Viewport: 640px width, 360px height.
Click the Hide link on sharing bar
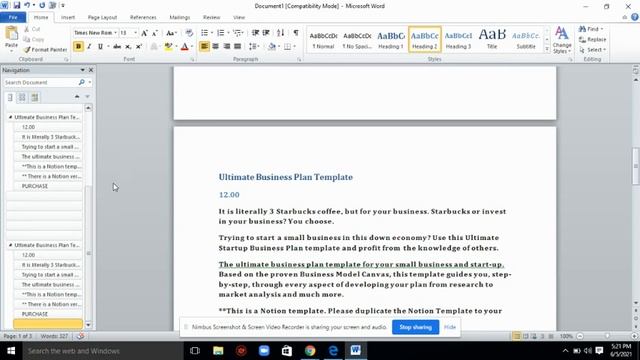click(x=450, y=327)
